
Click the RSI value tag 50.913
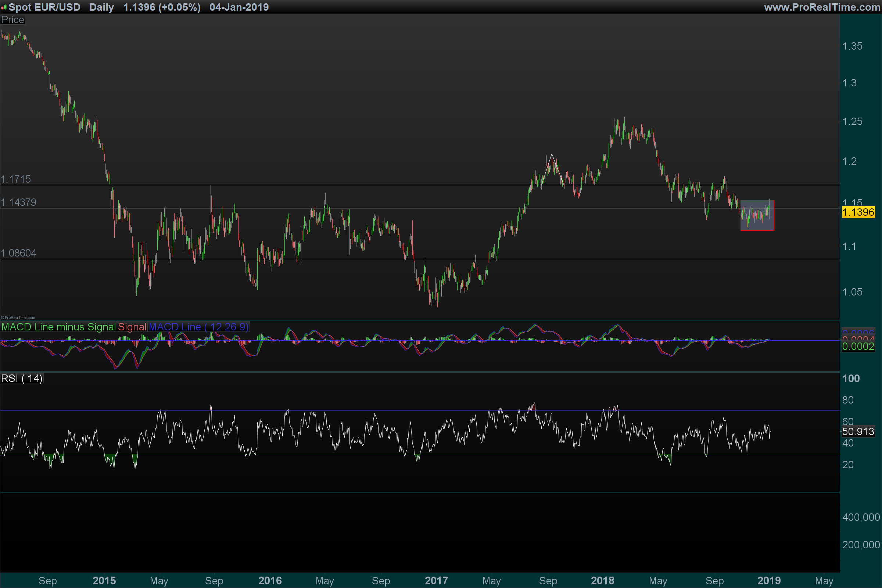click(x=858, y=431)
